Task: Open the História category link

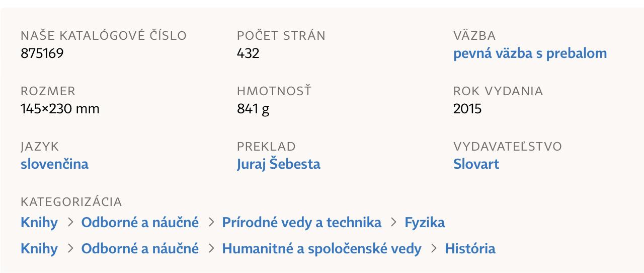Action: [470, 249]
